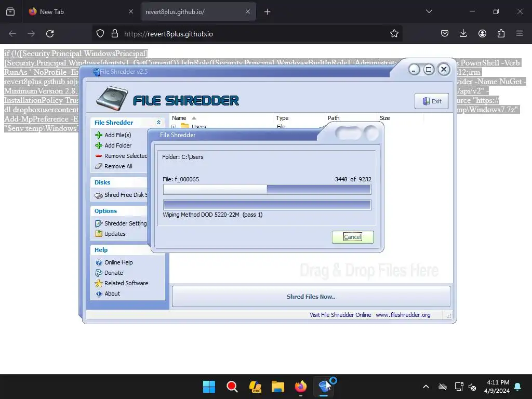The height and width of the screenshot is (399, 532).
Task: Sort the file list by Name column
Action: 221,118
